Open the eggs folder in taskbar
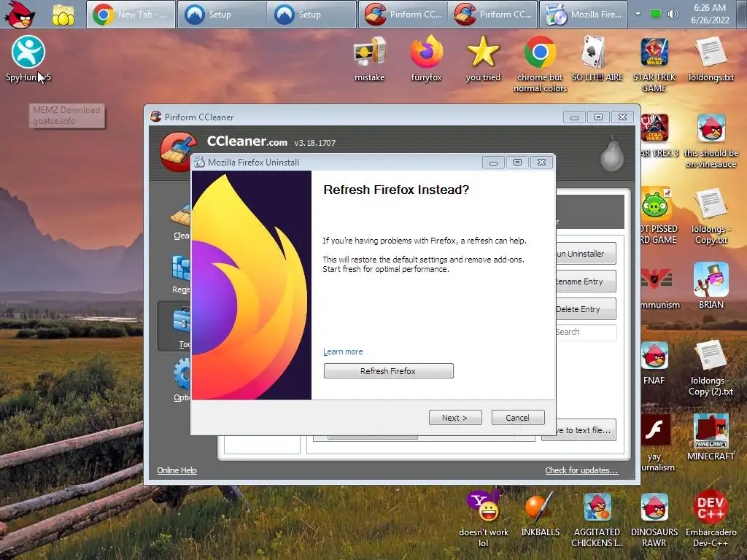Screen dimensions: 747x560 click(x=63, y=15)
